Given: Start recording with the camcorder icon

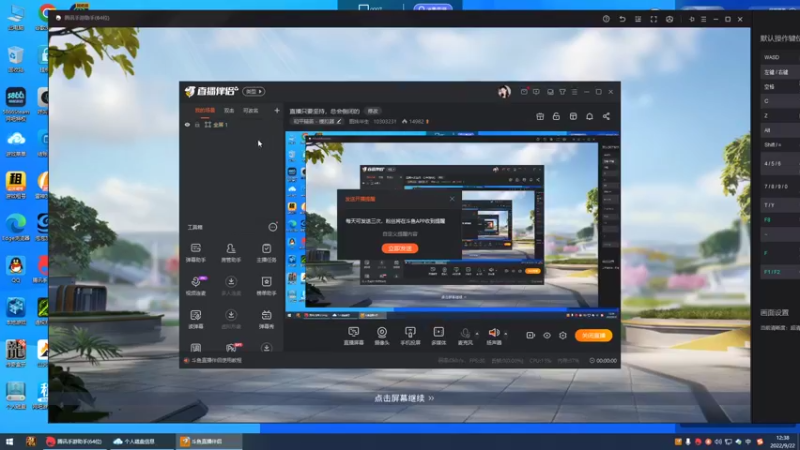Looking at the screenshot, I should coord(530,335).
